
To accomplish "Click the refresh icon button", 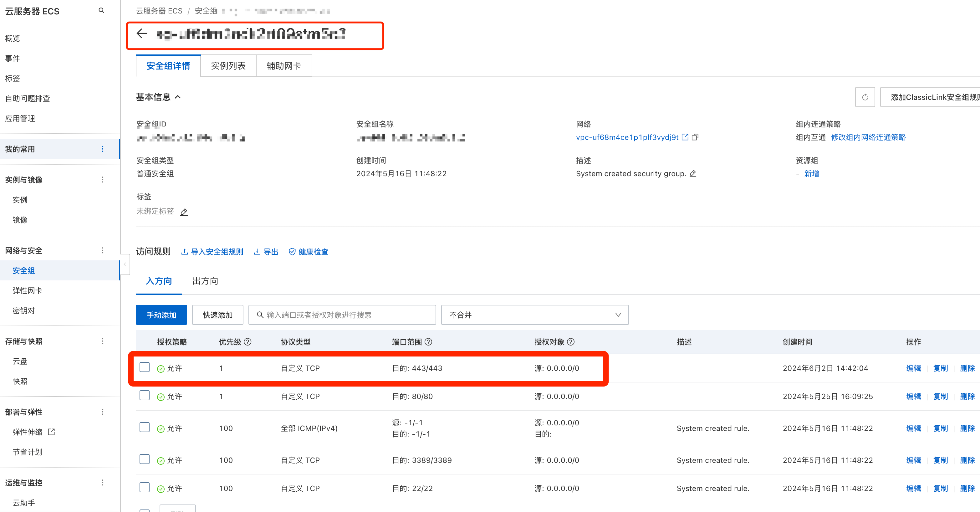I will [x=865, y=97].
